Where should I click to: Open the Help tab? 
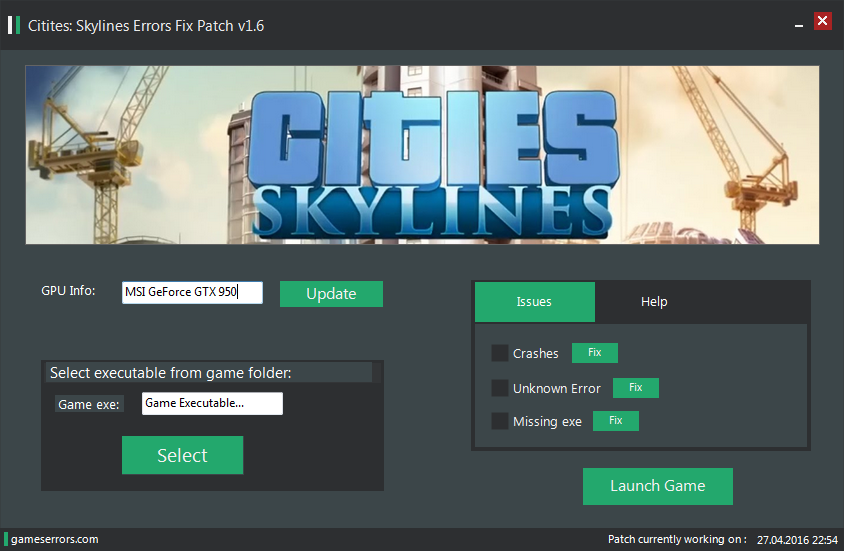(x=654, y=302)
